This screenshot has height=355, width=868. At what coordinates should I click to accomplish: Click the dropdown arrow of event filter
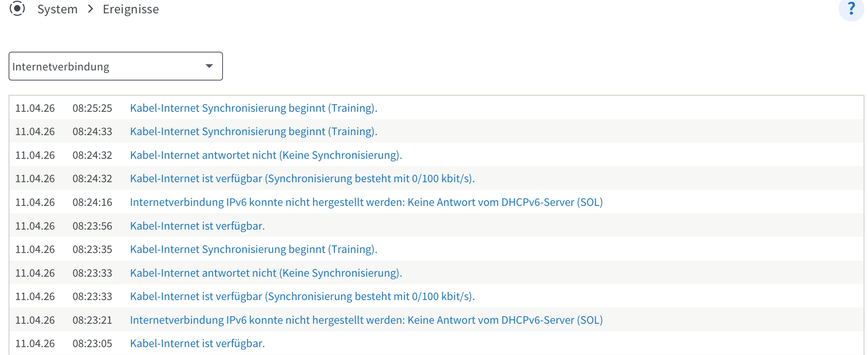tap(209, 66)
